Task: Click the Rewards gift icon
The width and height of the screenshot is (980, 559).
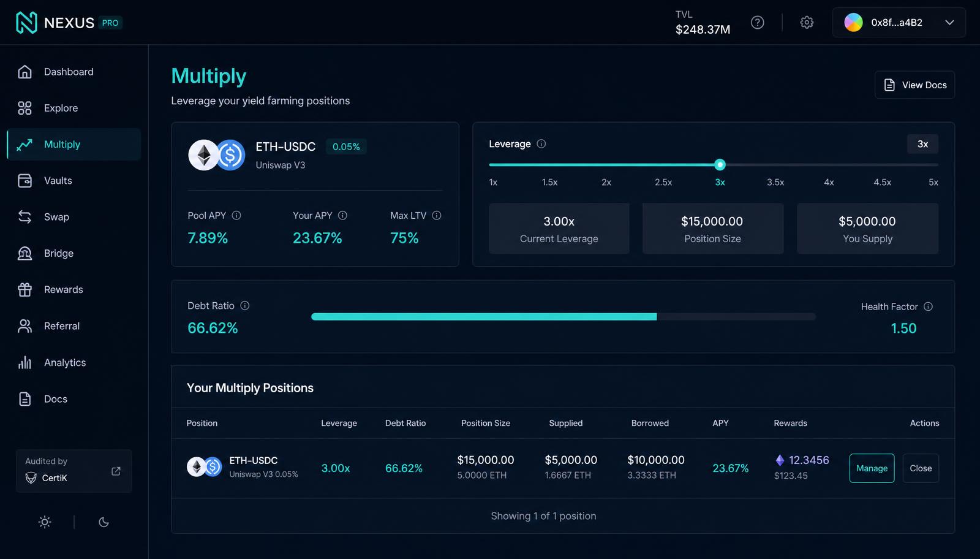Action: click(x=24, y=289)
